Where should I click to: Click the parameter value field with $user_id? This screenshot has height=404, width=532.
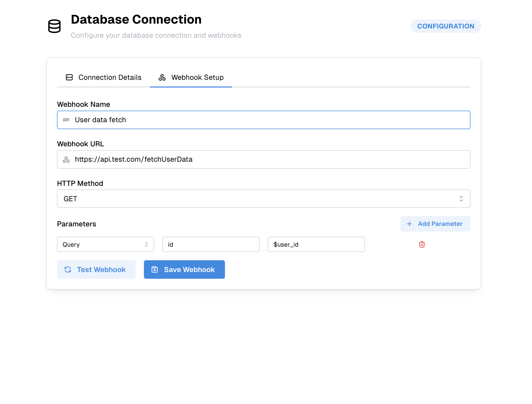click(316, 244)
